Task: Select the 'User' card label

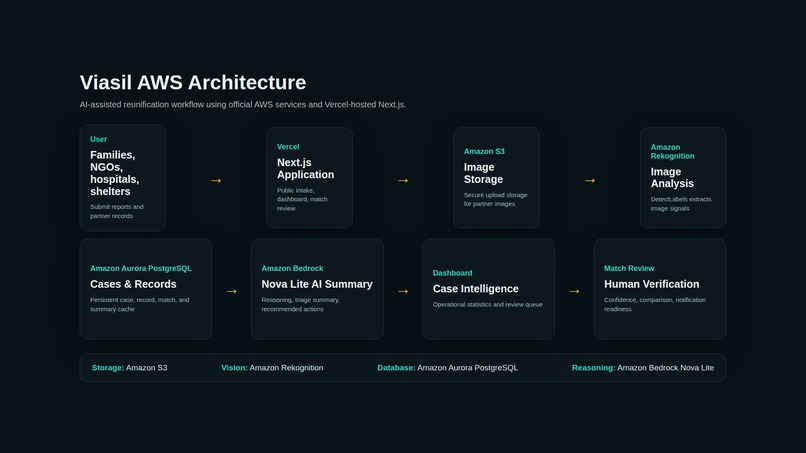Action: 98,139
